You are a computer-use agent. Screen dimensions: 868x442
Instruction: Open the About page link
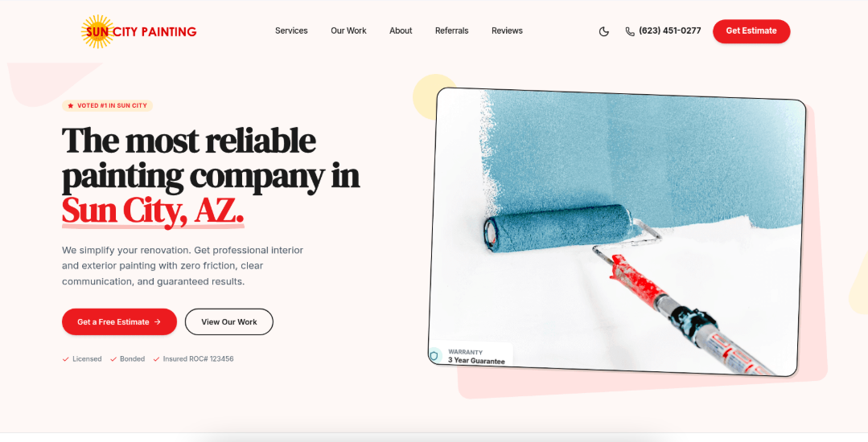pyautogui.click(x=401, y=31)
